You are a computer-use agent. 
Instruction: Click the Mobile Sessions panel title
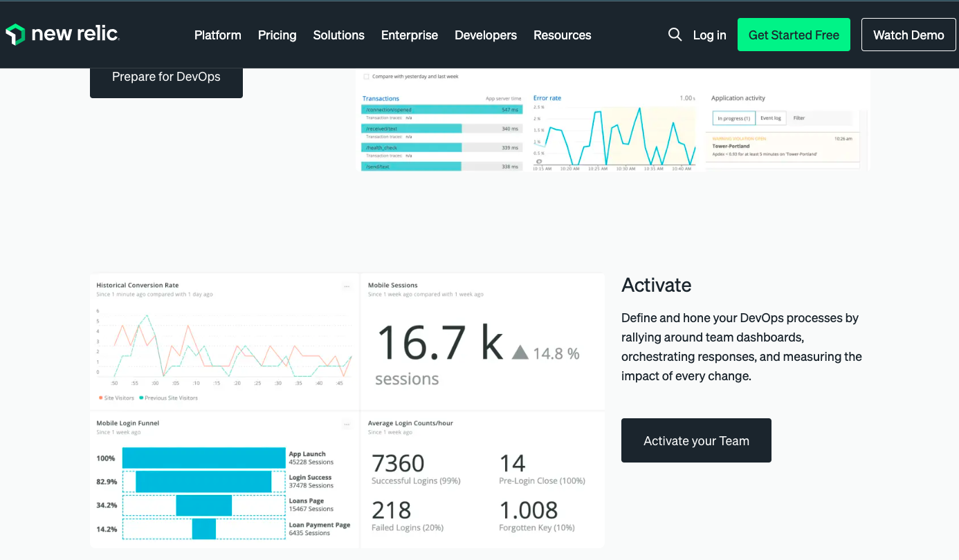point(393,286)
